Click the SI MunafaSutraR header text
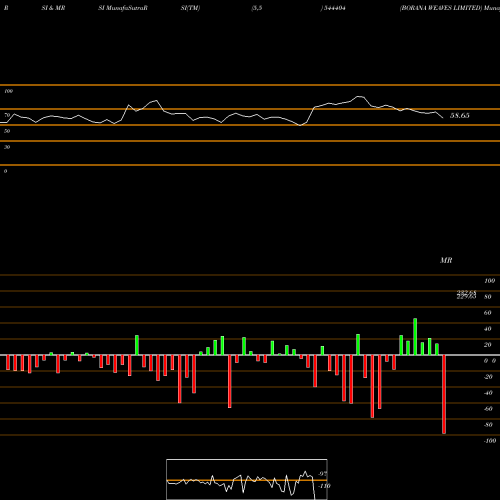The width and height of the screenshot is (500, 500). click(x=123, y=8)
